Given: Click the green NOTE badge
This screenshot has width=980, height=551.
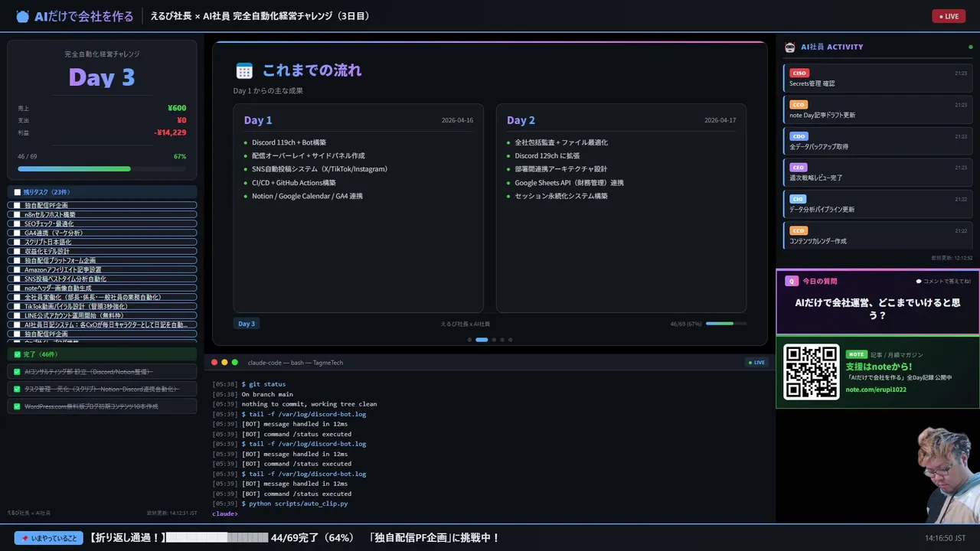Looking at the screenshot, I should point(856,354).
